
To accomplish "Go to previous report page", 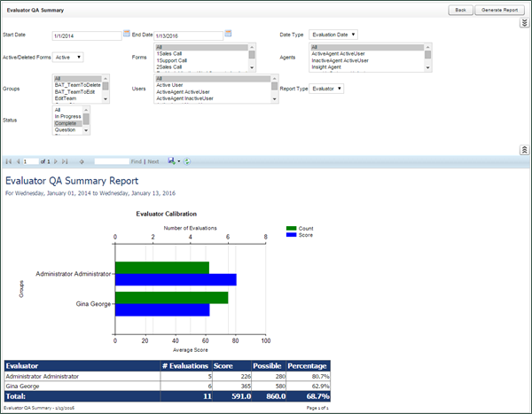I will coord(16,162).
